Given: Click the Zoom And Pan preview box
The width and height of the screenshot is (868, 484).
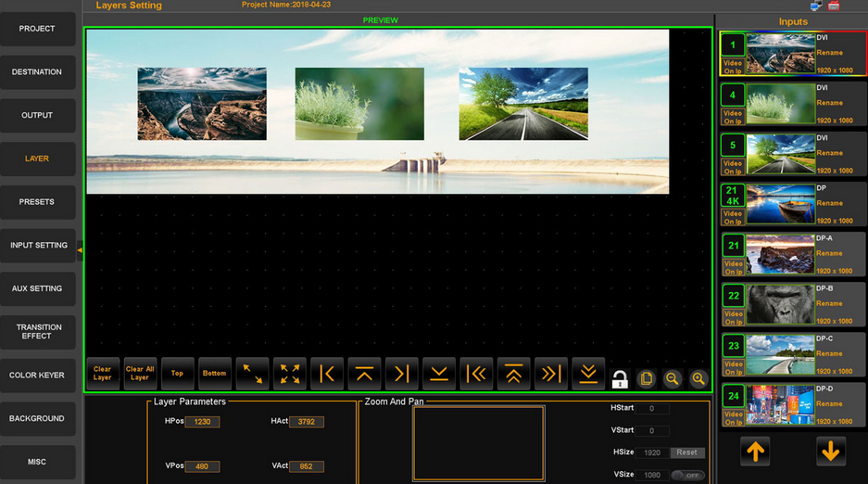Looking at the screenshot, I should (x=479, y=443).
